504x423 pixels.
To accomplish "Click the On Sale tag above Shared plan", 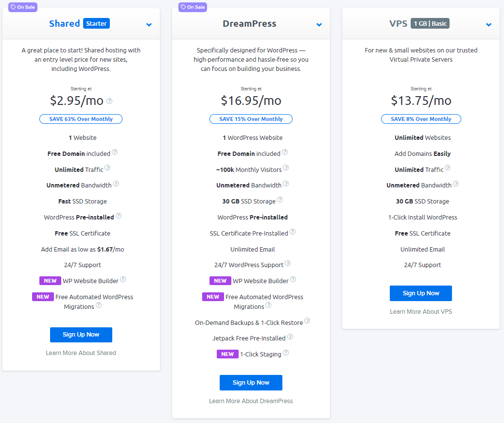I will pos(23,7).
